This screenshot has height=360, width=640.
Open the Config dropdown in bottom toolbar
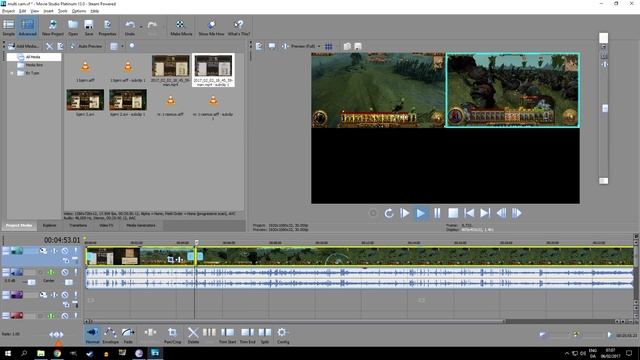click(x=282, y=335)
